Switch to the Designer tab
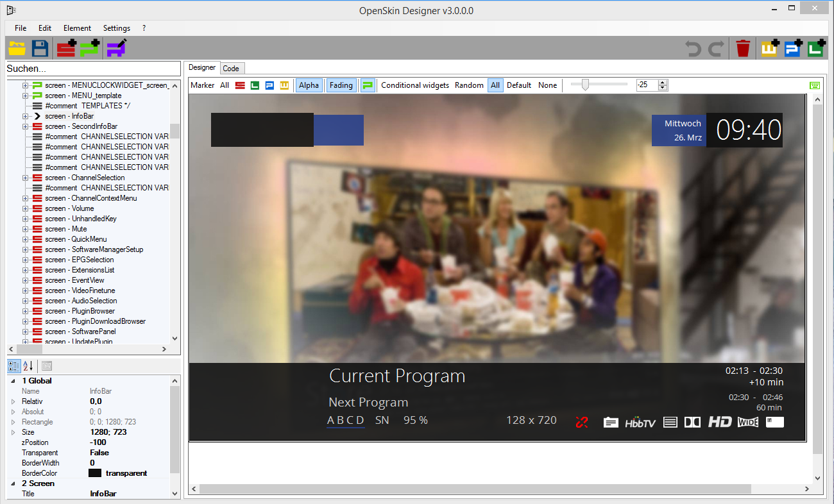Viewport: 834px width, 504px height. [x=202, y=67]
